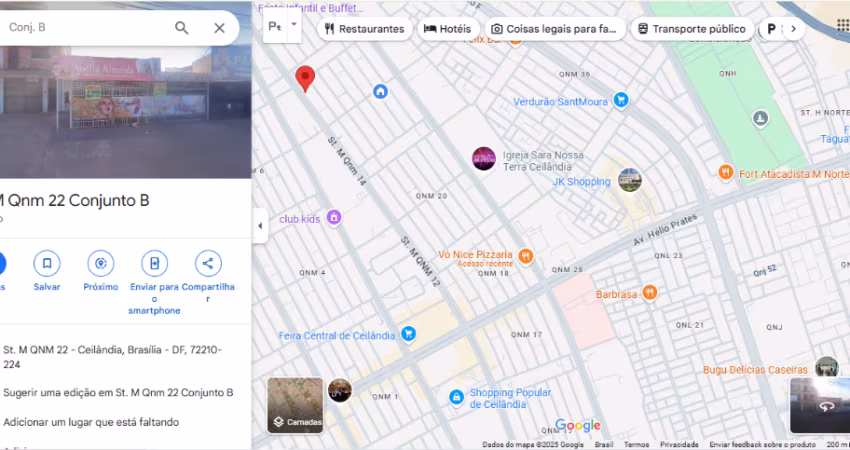
Task: Click the Enviar para o smartphone icon
Action: pos(154,263)
